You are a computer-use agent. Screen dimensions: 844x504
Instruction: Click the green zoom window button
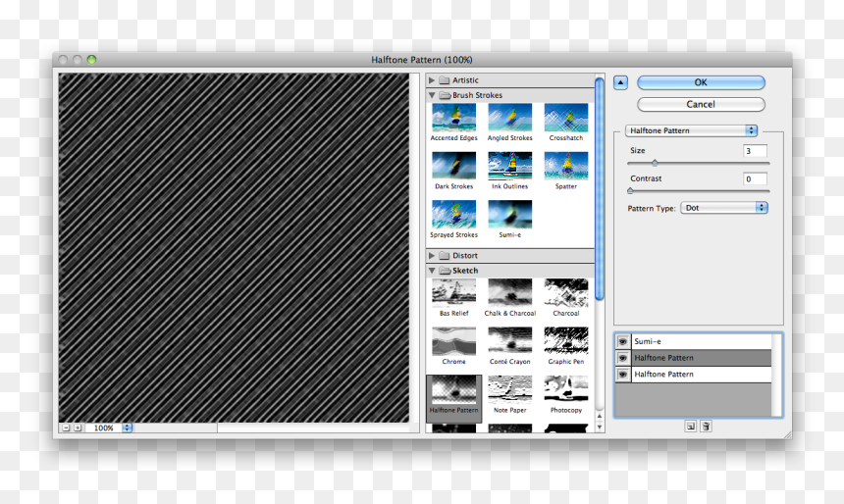click(x=91, y=60)
